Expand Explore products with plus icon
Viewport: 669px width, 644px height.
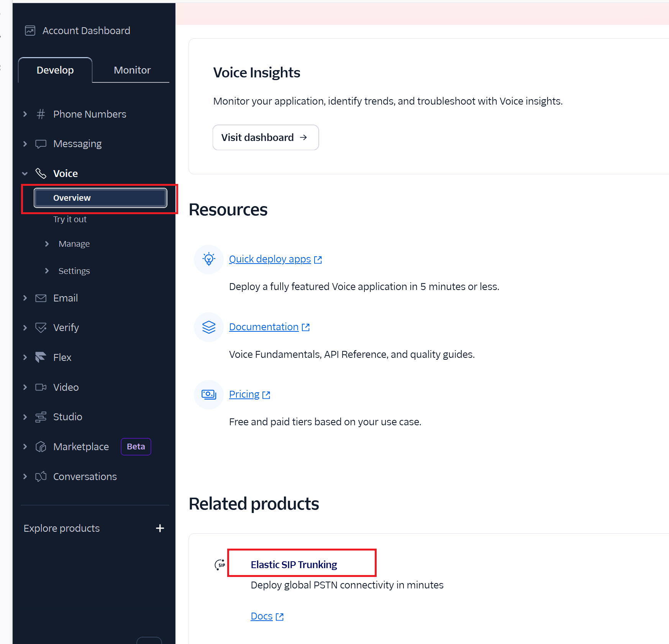[x=160, y=528]
